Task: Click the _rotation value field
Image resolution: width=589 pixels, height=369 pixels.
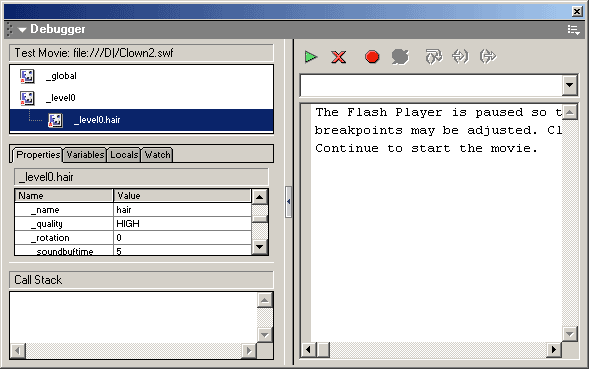Action: [182, 238]
